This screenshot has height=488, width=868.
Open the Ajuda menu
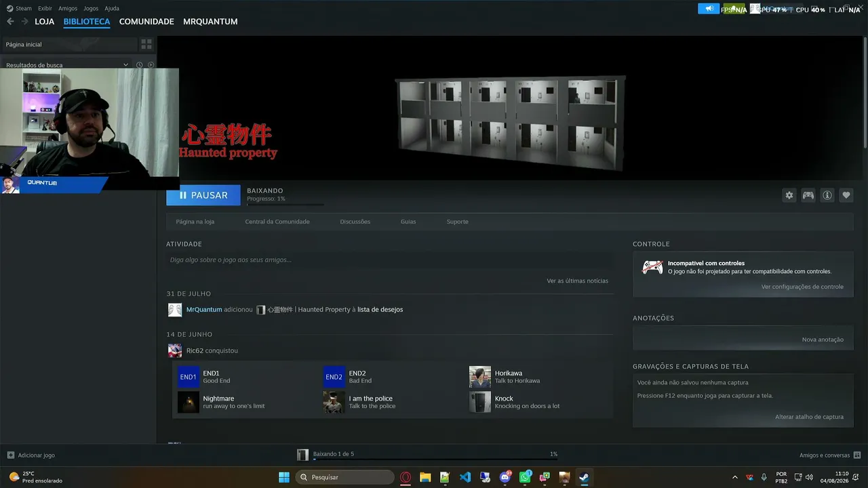(x=112, y=9)
